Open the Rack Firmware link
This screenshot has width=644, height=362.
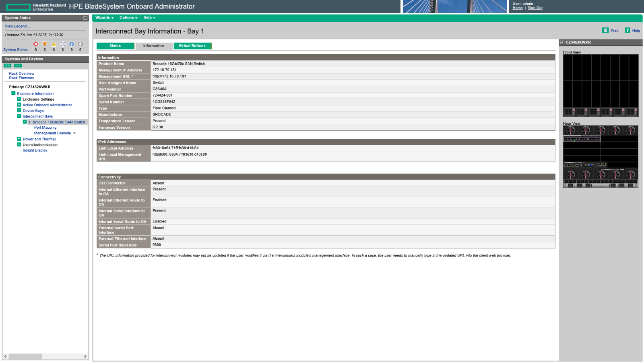tap(22, 78)
